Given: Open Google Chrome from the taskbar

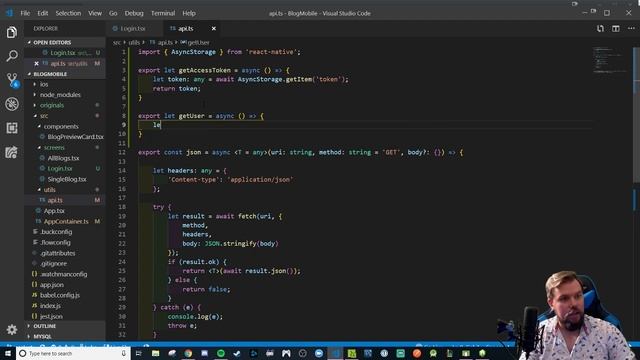Looking at the screenshot, I should click(188, 353).
